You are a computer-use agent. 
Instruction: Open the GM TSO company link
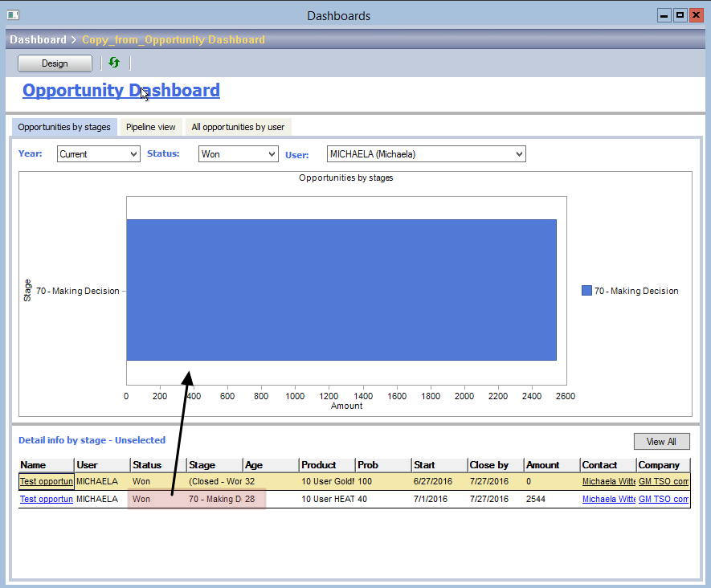[662, 481]
